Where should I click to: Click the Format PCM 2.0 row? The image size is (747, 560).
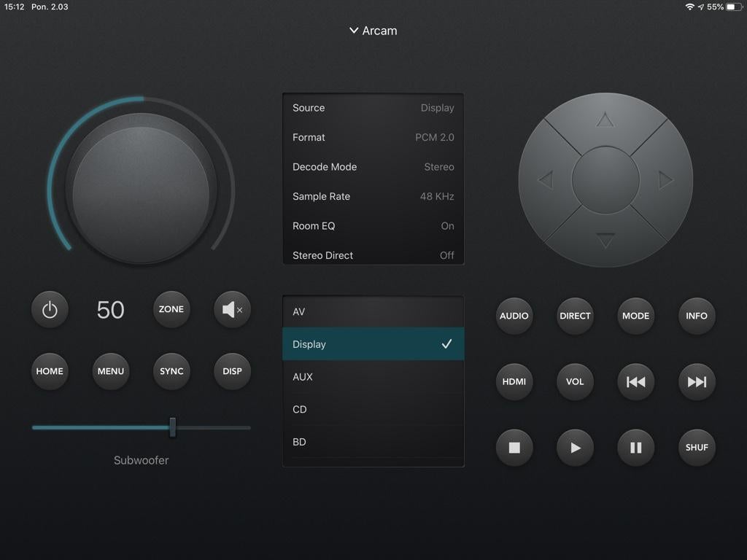pos(373,137)
